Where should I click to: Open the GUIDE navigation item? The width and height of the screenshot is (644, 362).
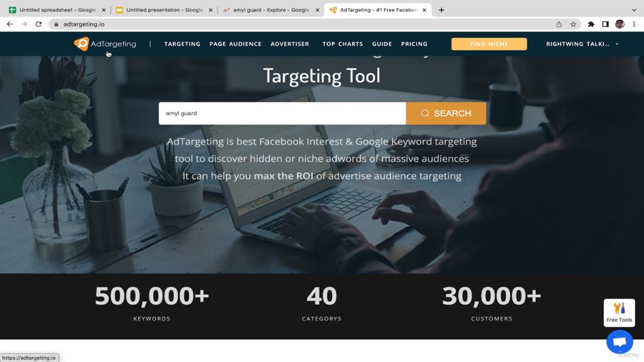click(382, 44)
